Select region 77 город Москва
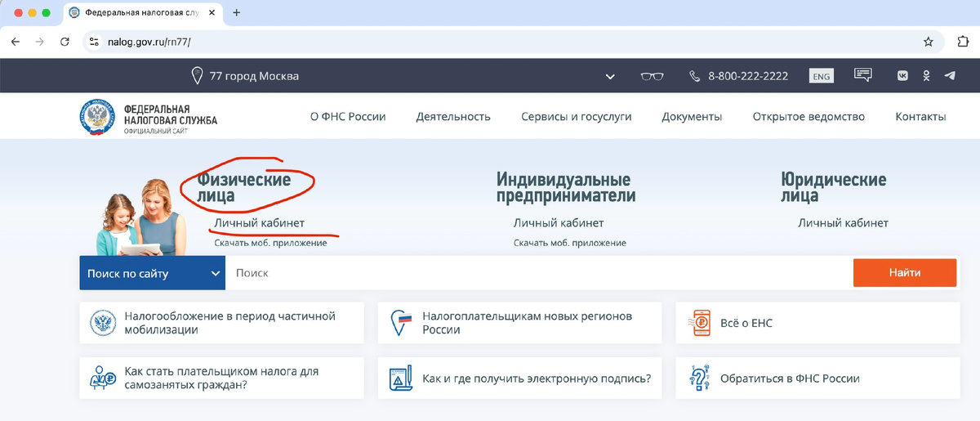 254,76
